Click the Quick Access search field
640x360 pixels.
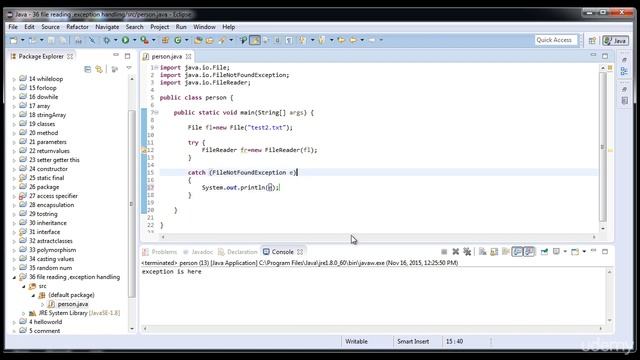pyautogui.click(x=556, y=40)
